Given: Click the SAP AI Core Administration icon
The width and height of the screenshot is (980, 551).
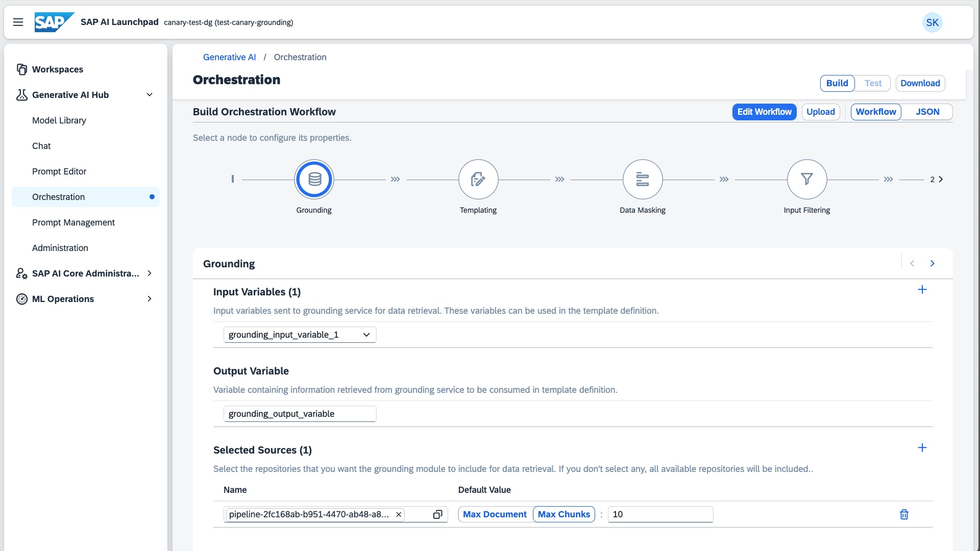Looking at the screenshot, I should (x=21, y=273).
